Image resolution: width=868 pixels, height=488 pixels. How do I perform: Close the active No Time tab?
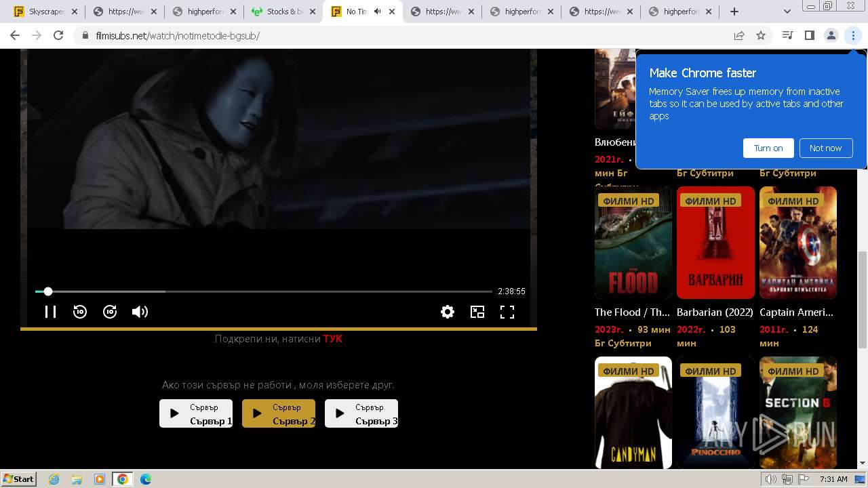[391, 12]
